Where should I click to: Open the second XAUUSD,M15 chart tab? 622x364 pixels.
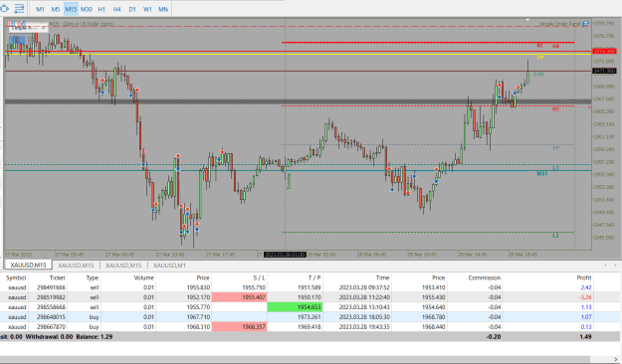pos(76,266)
